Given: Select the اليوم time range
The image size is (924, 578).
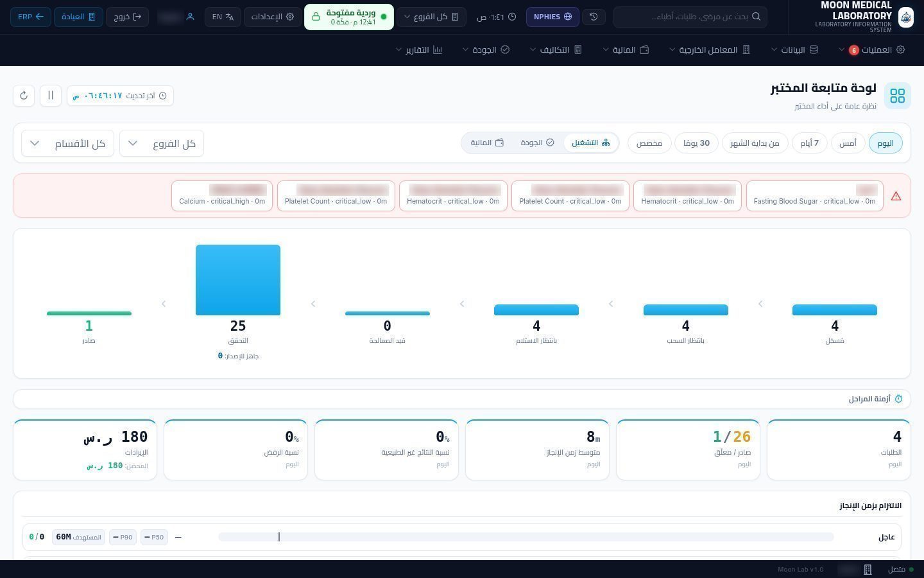Looking at the screenshot, I should (886, 143).
